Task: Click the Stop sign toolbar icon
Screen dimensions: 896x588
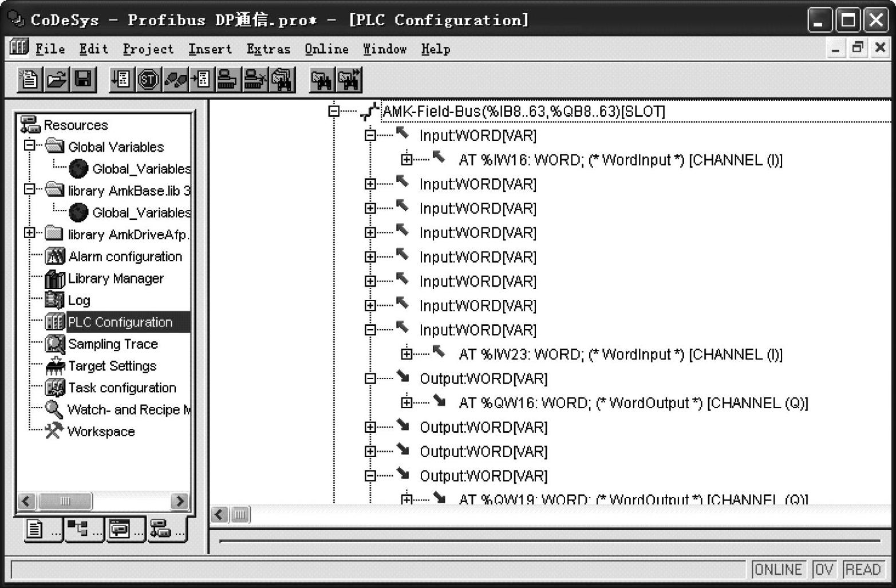Action: 148,80
